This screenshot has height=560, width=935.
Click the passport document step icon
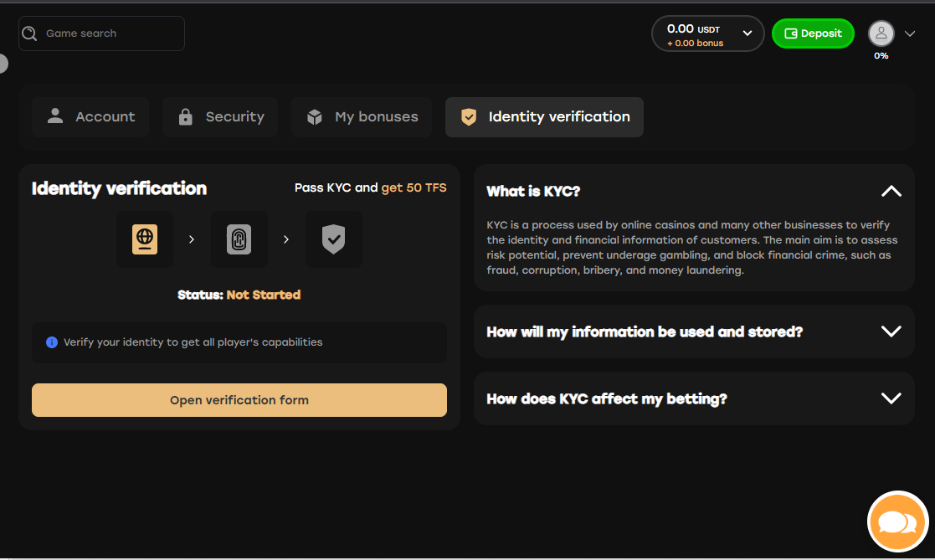[144, 239]
